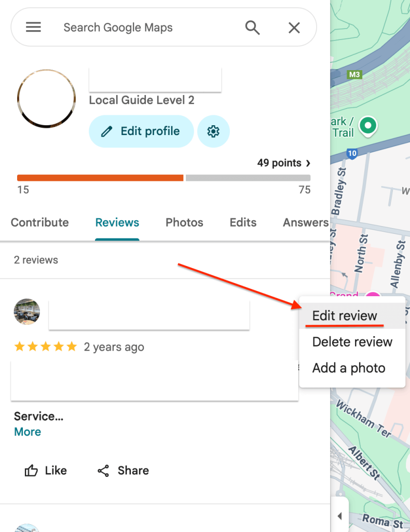Switch to the Photos tab
Image resolution: width=410 pixels, height=532 pixels.
coord(184,222)
